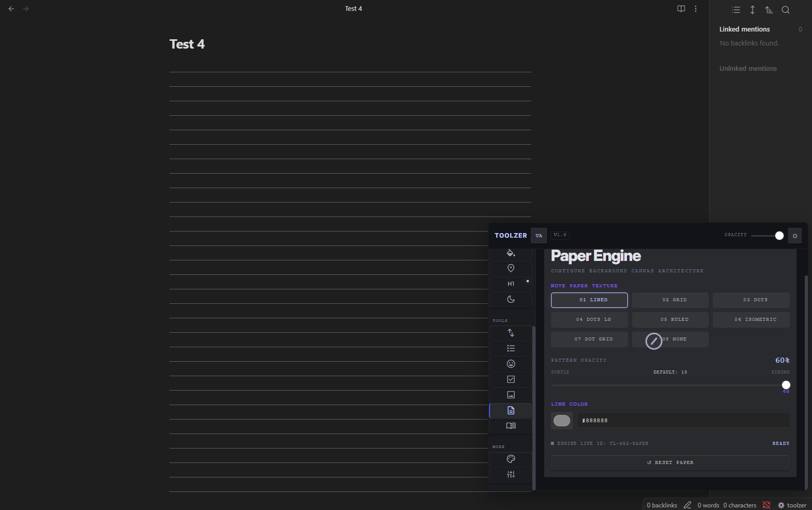Screen dimensions: 812x510
Task: Select the open book icon in Toolzer sidebar
Action: coord(511,426)
